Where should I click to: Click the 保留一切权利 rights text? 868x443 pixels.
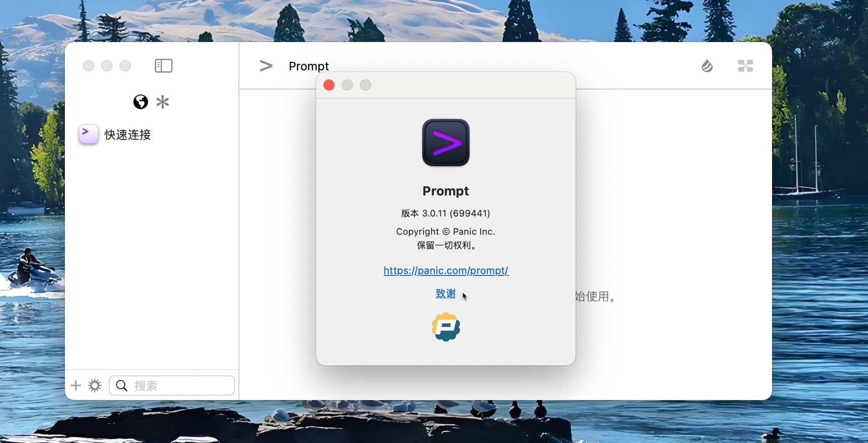click(447, 245)
